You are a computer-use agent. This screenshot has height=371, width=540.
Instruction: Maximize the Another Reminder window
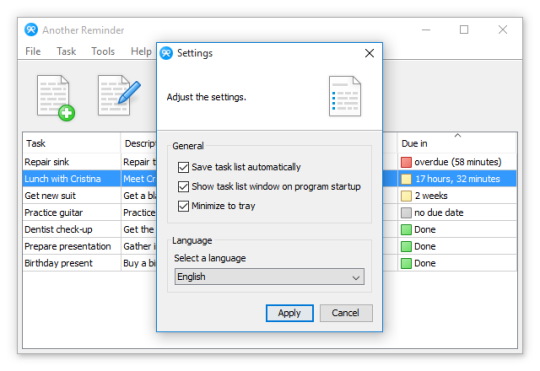(x=464, y=30)
